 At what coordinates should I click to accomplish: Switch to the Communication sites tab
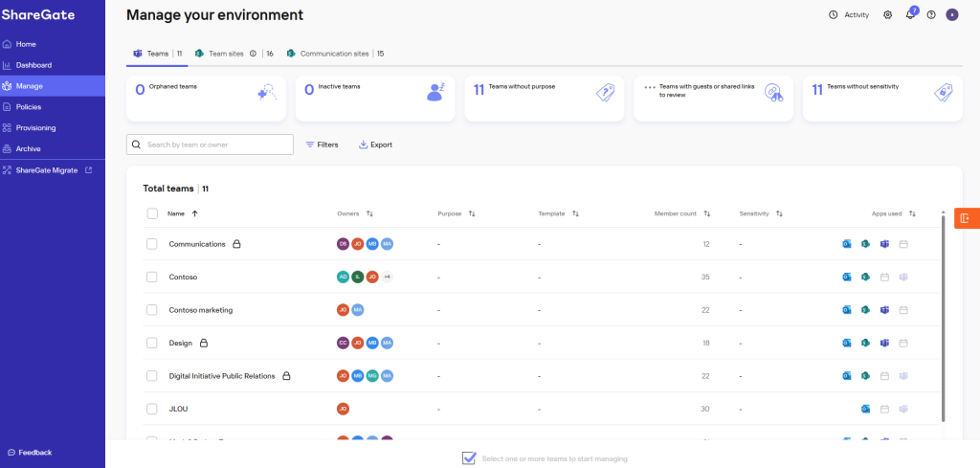click(x=335, y=54)
